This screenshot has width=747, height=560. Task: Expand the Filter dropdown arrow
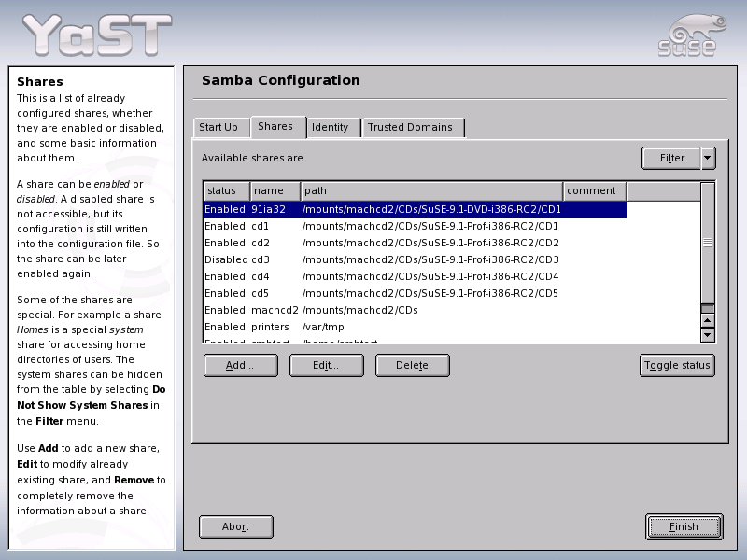click(708, 158)
